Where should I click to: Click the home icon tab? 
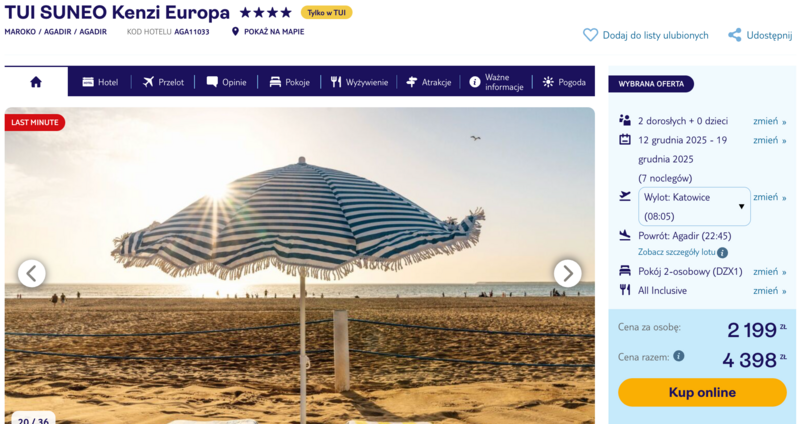pos(36,82)
